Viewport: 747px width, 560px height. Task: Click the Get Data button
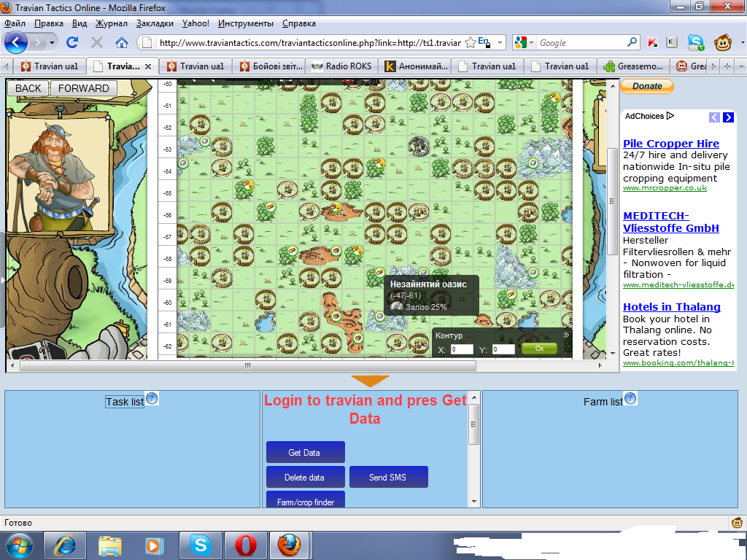(305, 452)
